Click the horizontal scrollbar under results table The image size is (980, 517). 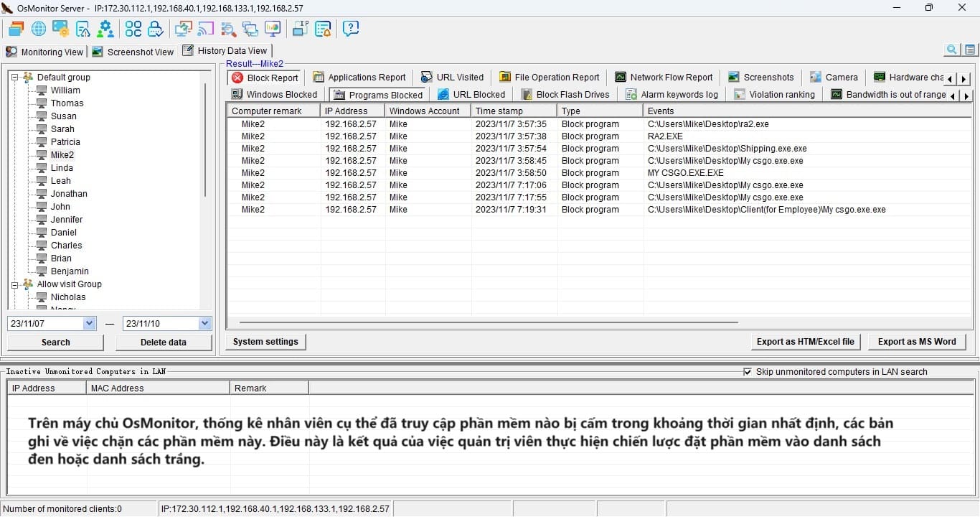click(488, 322)
